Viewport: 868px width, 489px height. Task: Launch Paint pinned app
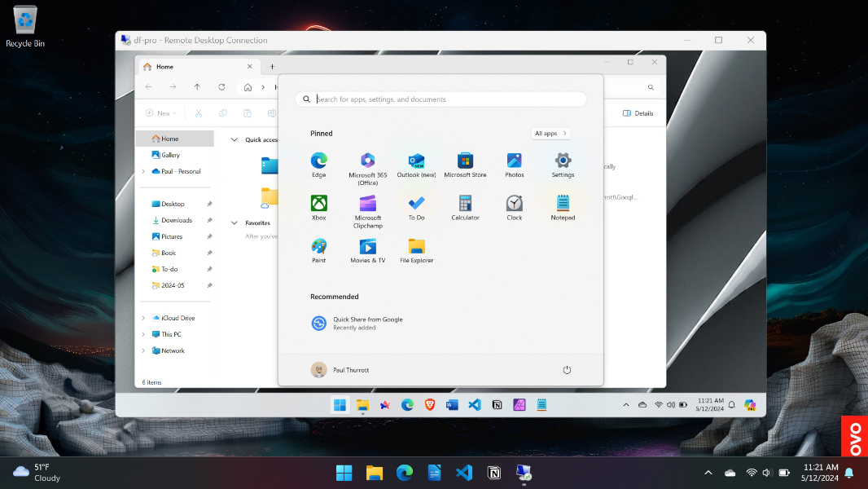[x=319, y=250]
